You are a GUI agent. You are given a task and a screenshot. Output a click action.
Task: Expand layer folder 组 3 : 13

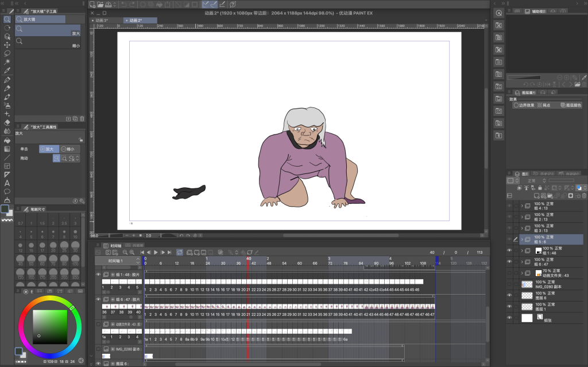click(x=522, y=228)
